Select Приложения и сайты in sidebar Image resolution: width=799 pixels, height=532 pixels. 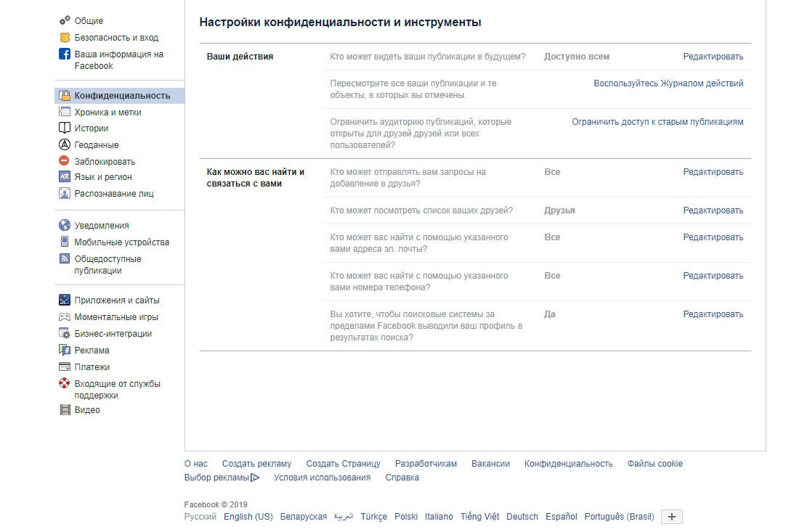pos(117,300)
